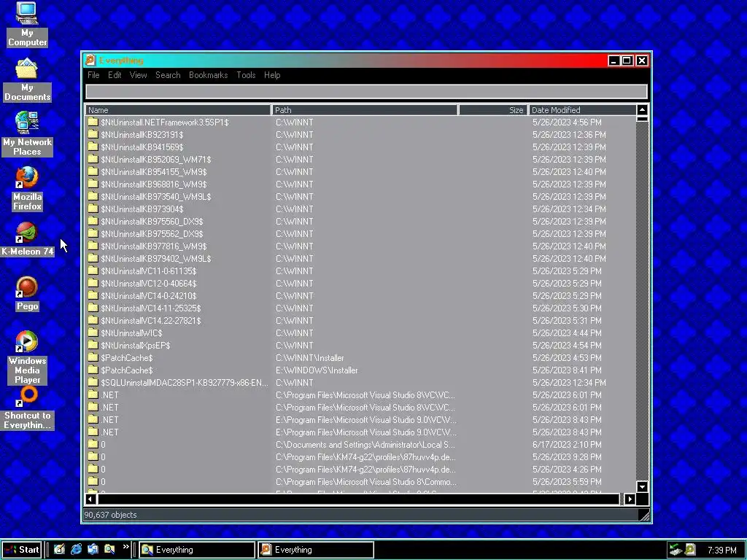
Task: Select $PatchCache$ in C:\WINNT\Installer
Action: point(360,357)
